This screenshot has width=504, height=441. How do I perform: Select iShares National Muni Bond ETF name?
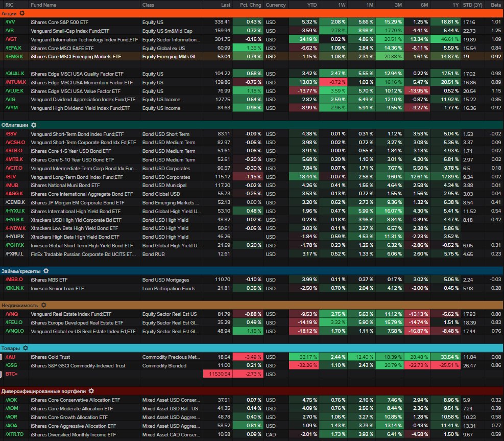coord(65,185)
